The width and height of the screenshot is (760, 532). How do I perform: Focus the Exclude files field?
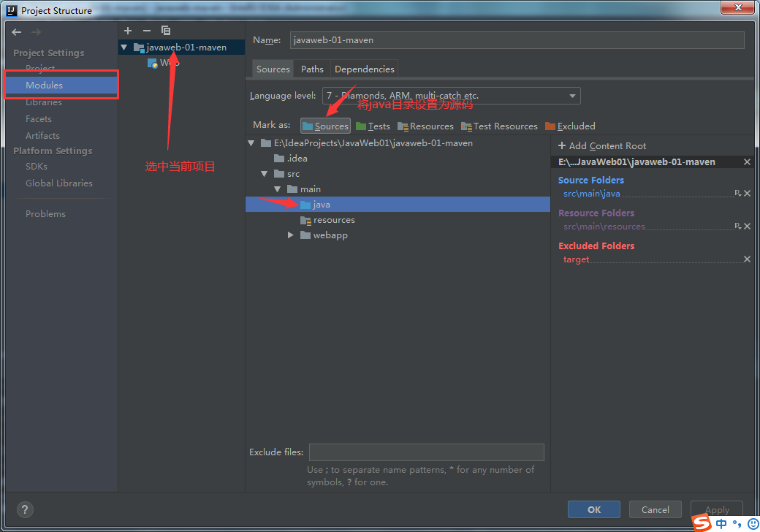click(x=427, y=452)
